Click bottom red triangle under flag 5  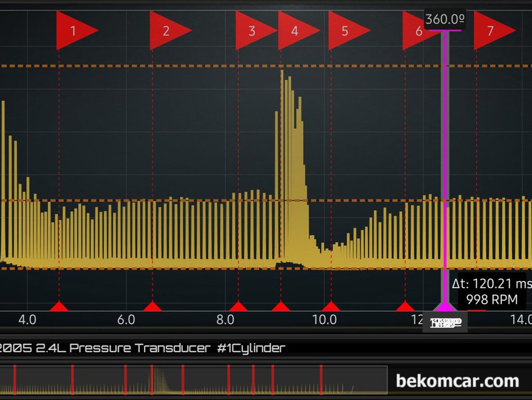331,306
